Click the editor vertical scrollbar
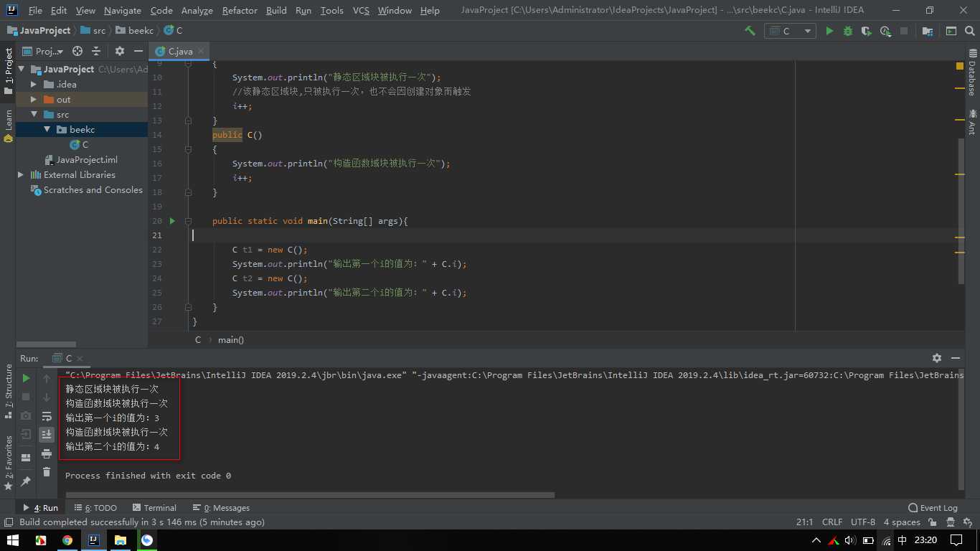This screenshot has width=980, height=551. [x=961, y=212]
